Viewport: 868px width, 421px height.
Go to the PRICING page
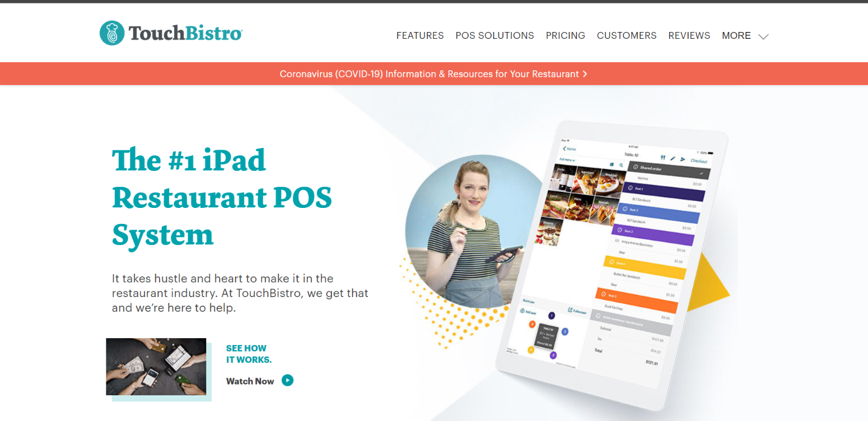(x=565, y=35)
